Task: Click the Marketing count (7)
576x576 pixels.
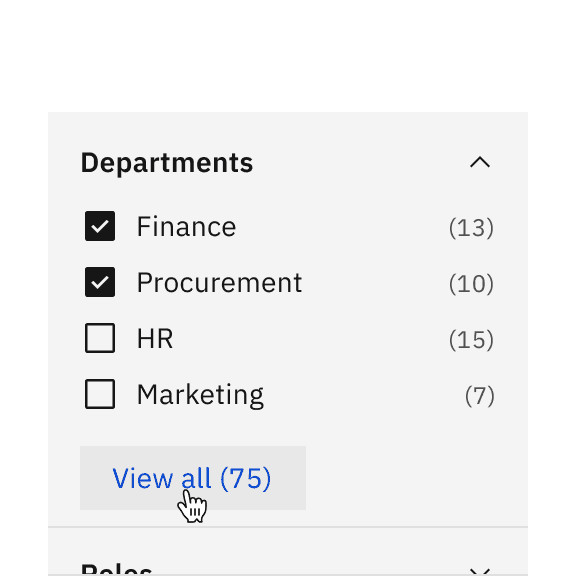Action: coord(479,396)
